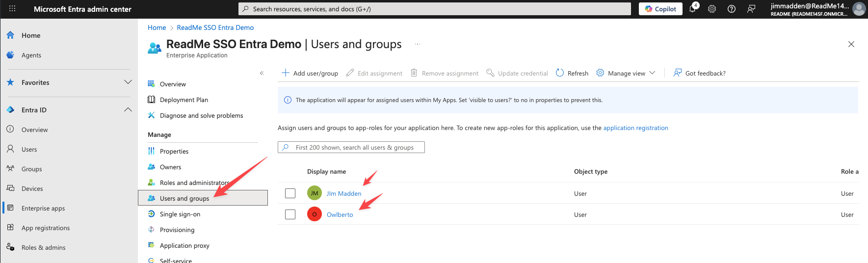
Task: Close the Users and groups blade
Action: point(851,44)
